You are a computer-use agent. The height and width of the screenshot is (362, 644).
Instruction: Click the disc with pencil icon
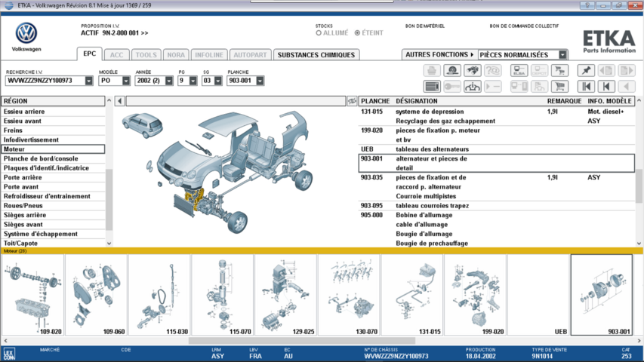click(452, 71)
